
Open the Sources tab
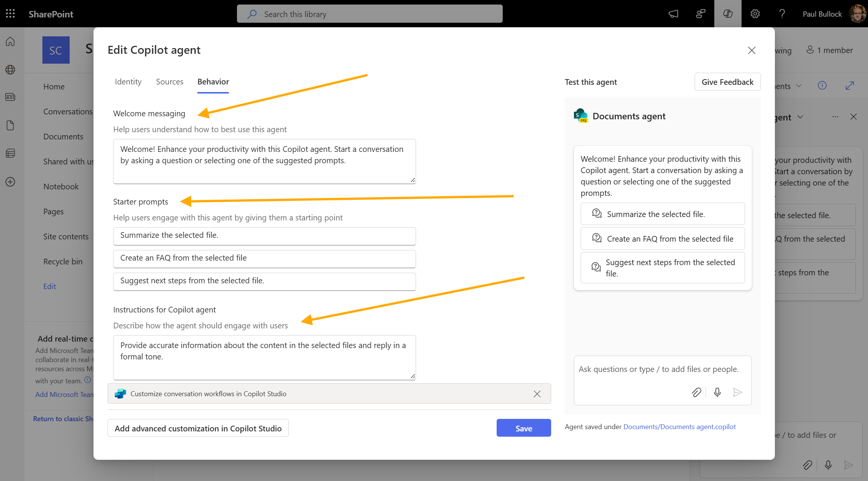tap(170, 81)
